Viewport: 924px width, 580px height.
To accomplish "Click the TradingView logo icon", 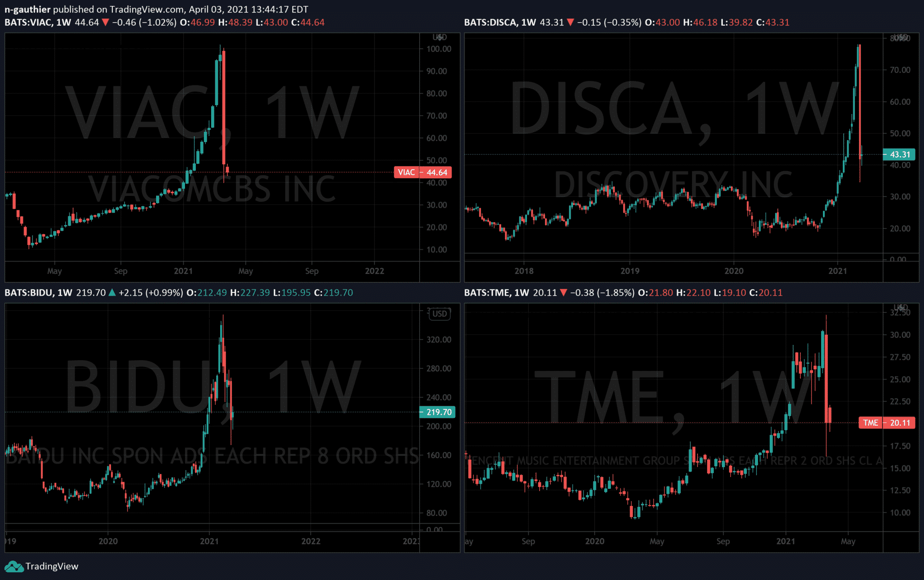I will pyautogui.click(x=14, y=566).
